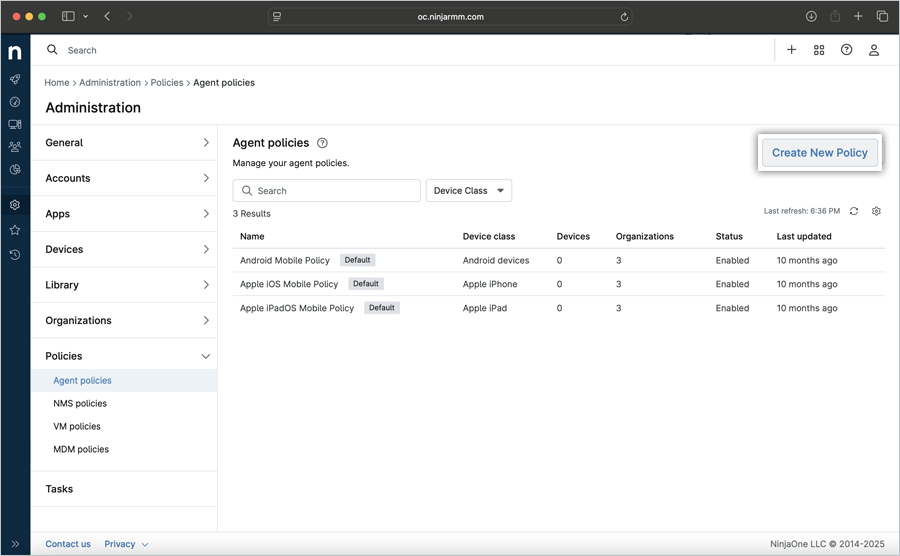Refresh the agent policies list
This screenshot has width=900, height=556.
click(854, 211)
